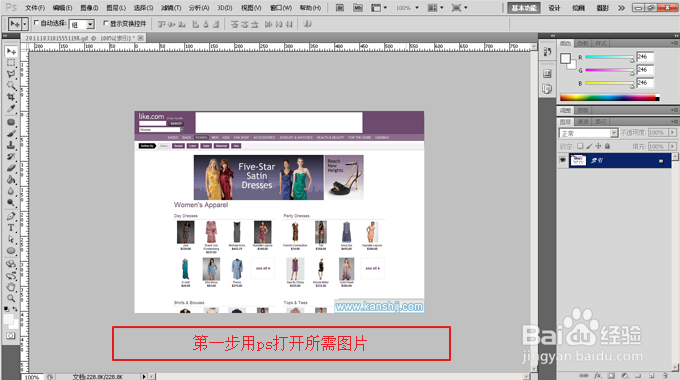Toggle lock all padlock icon
The width and height of the screenshot is (680, 380).
[x=607, y=146]
